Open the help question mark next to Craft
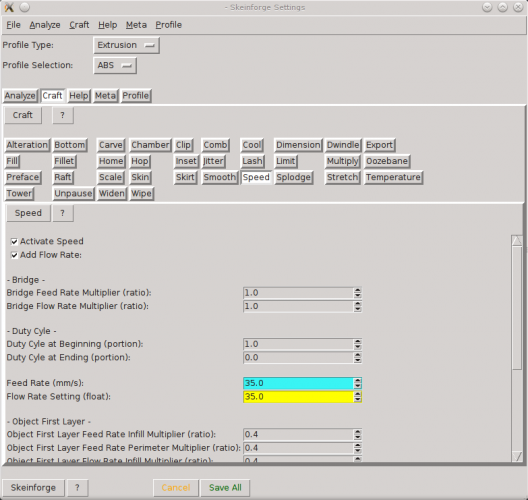 click(x=63, y=115)
